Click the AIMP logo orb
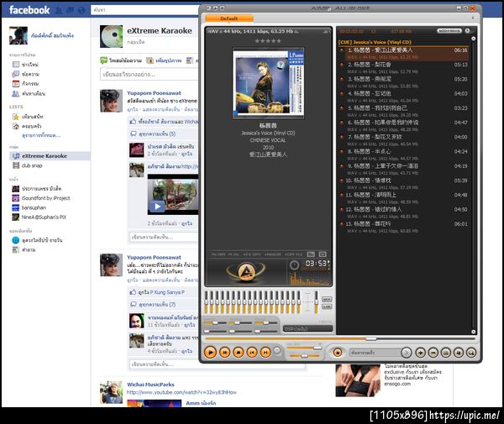Image resolution: width=504 pixels, height=424 pixels. (x=246, y=272)
